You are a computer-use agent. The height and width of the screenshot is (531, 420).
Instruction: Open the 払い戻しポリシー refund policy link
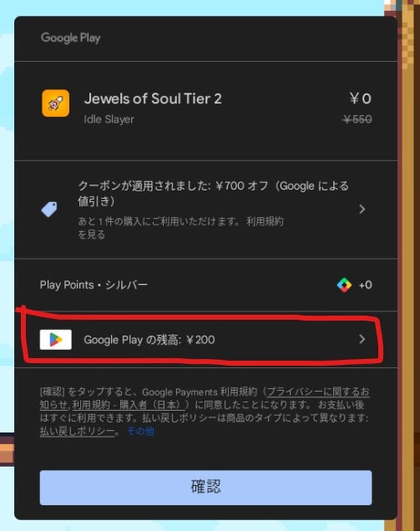(77, 431)
